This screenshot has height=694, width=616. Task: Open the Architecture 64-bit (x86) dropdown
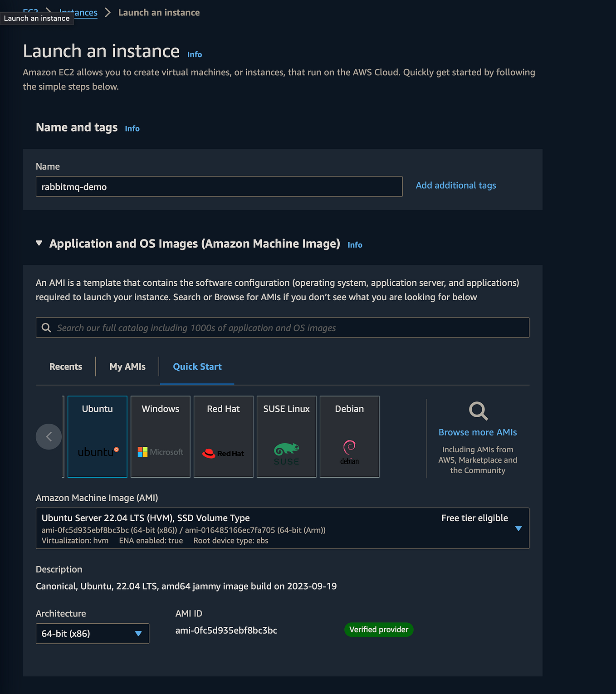point(93,634)
